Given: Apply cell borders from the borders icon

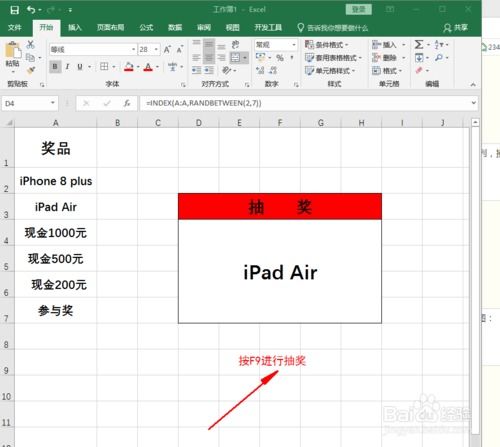Looking at the screenshot, I should tap(104, 67).
